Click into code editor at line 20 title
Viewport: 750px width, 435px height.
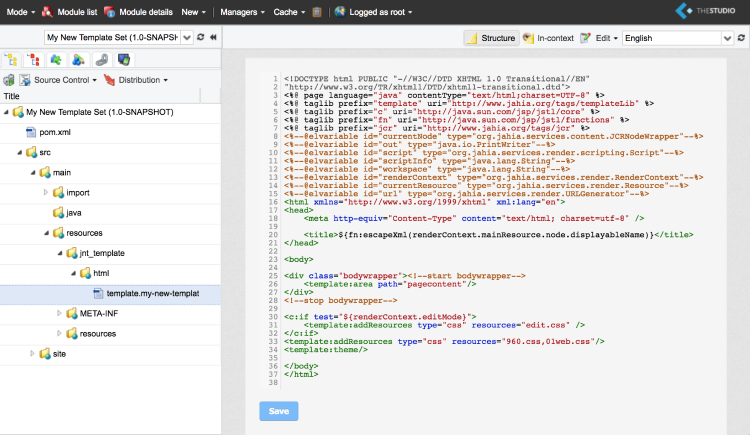[x=498, y=234]
